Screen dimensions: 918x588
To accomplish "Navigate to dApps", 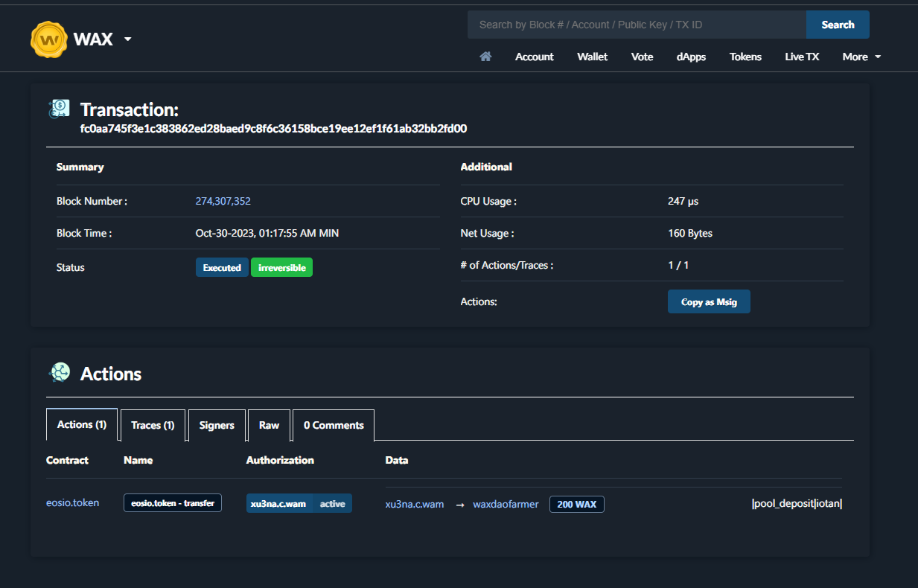I will tap(691, 57).
